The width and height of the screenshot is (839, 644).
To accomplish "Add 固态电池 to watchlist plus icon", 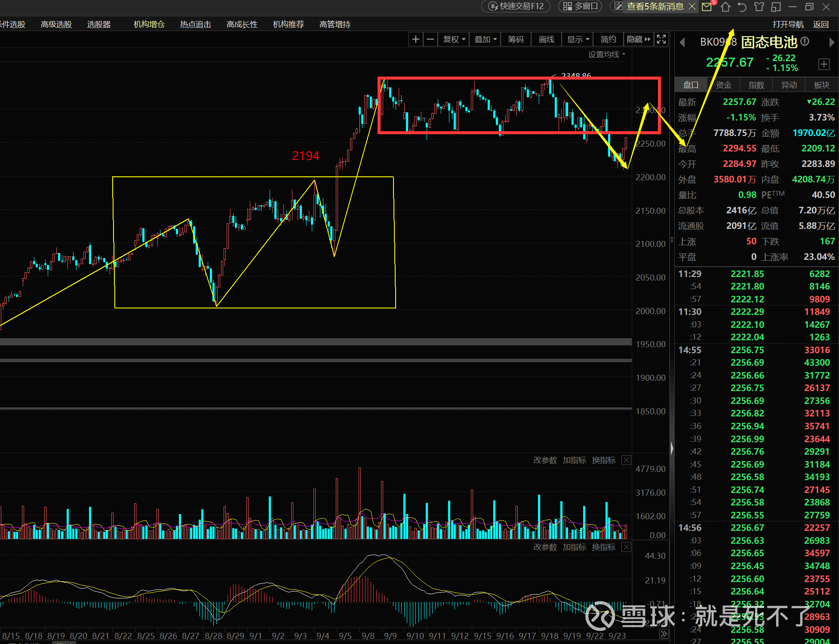I will coord(824,65).
